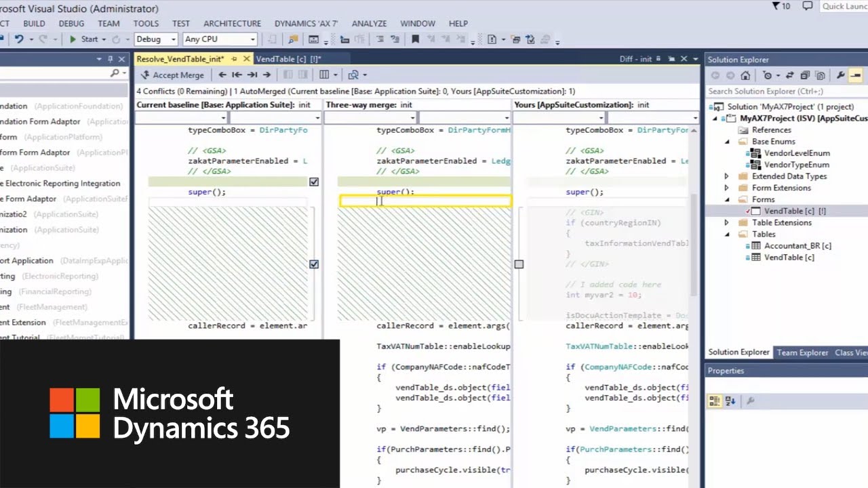This screenshot has width=868, height=488.
Task: Click notifications flag icon in title bar
Action: coord(777,6)
